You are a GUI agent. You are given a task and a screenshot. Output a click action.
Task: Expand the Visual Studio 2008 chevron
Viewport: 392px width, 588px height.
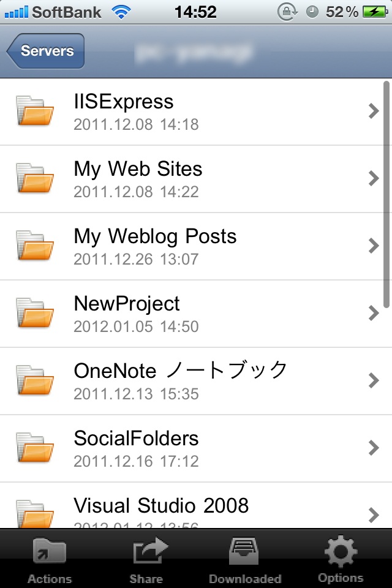point(374,515)
